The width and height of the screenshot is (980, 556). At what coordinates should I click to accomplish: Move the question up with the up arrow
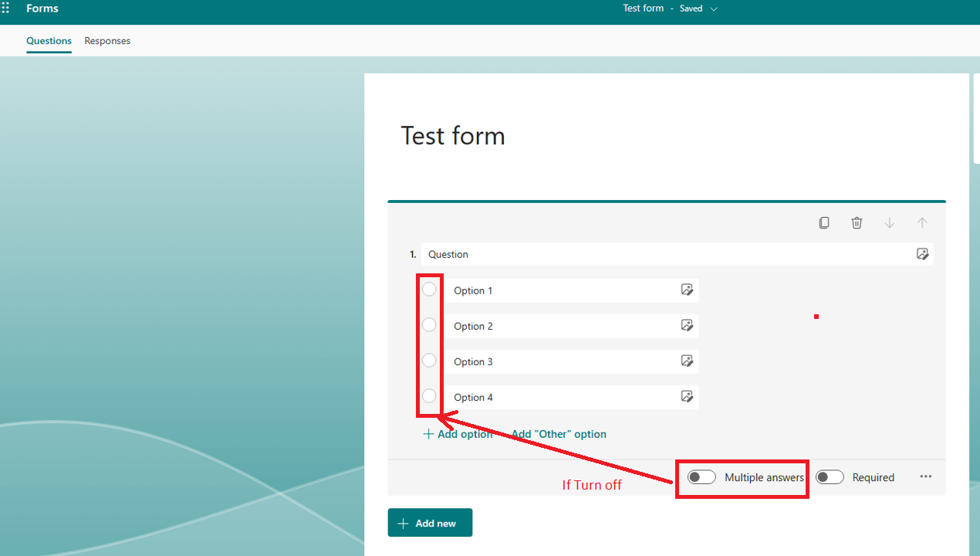click(x=922, y=222)
